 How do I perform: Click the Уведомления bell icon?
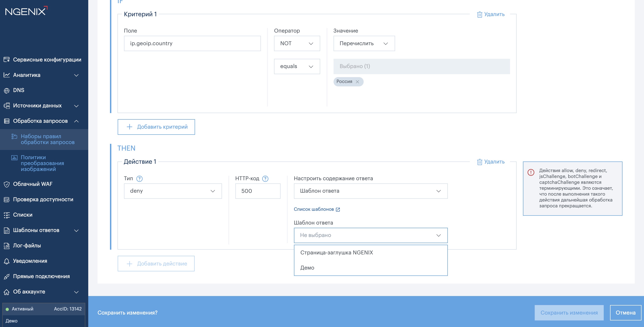[x=7, y=261]
